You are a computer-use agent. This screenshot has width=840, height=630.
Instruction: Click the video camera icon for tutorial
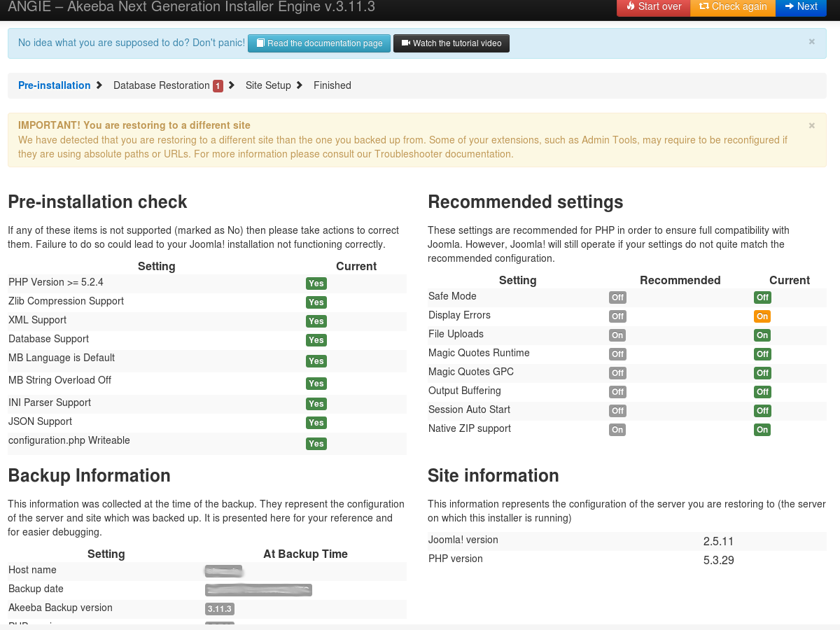point(405,43)
